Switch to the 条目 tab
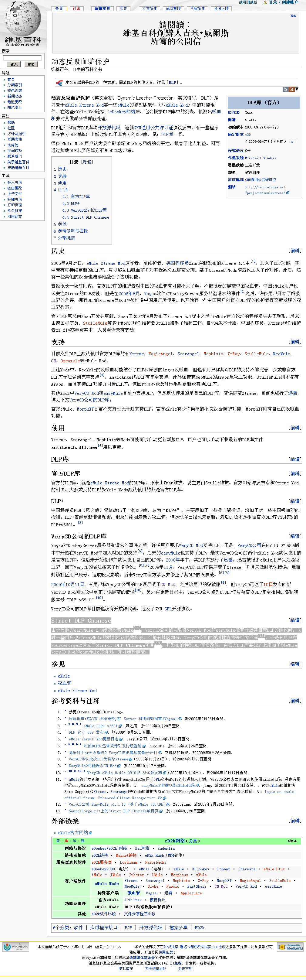The height and width of the screenshot is (980, 306). coord(59,9)
